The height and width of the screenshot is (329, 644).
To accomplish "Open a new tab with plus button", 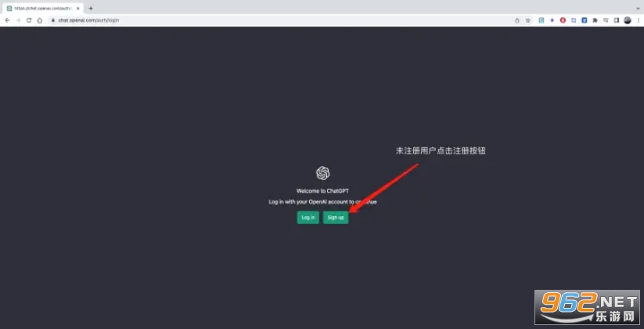I will tap(91, 8).
